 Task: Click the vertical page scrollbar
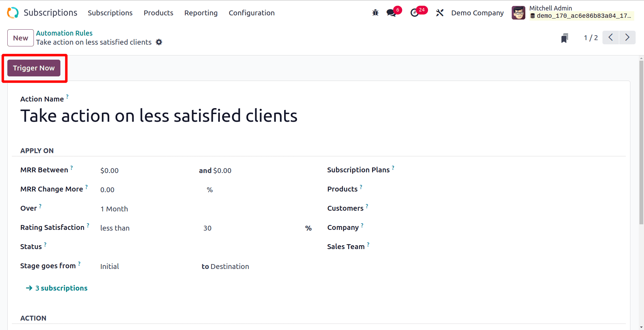pyautogui.click(x=641, y=143)
